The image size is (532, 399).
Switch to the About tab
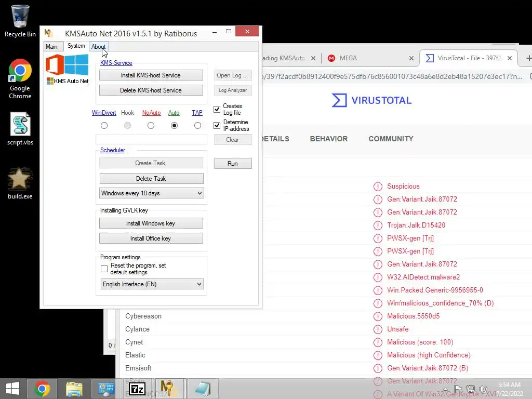point(98,46)
